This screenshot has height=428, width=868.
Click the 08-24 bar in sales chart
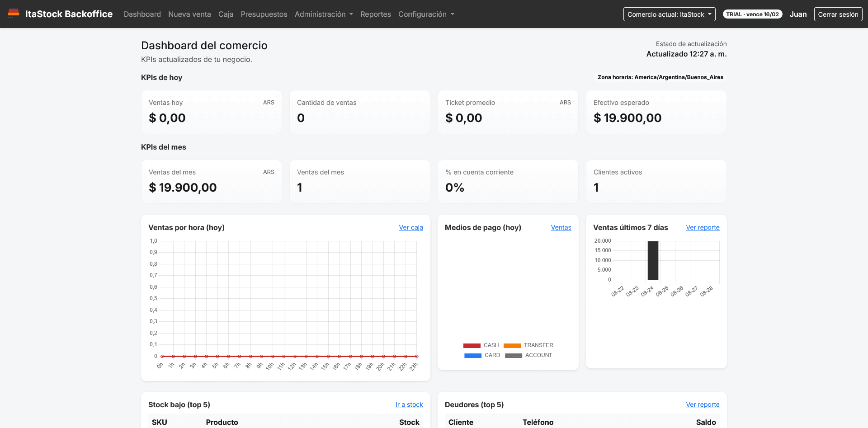click(653, 260)
